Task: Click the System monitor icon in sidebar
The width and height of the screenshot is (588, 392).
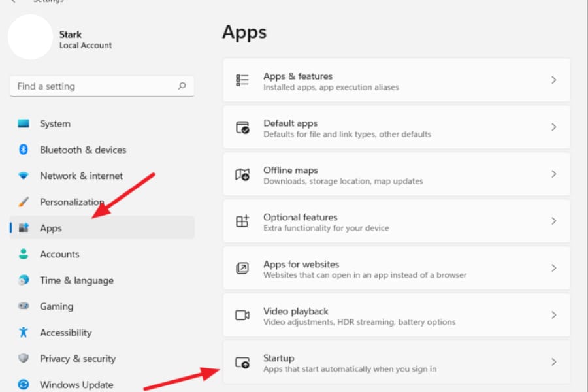Action: 24,123
